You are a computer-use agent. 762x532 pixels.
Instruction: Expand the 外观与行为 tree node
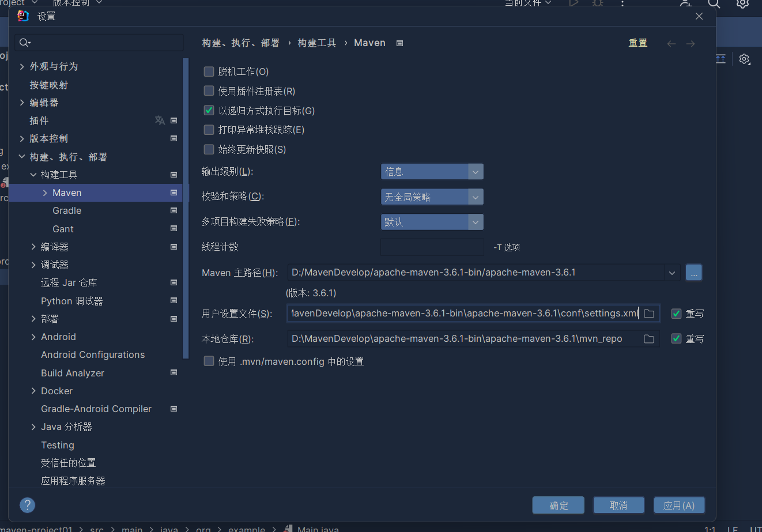(22, 67)
